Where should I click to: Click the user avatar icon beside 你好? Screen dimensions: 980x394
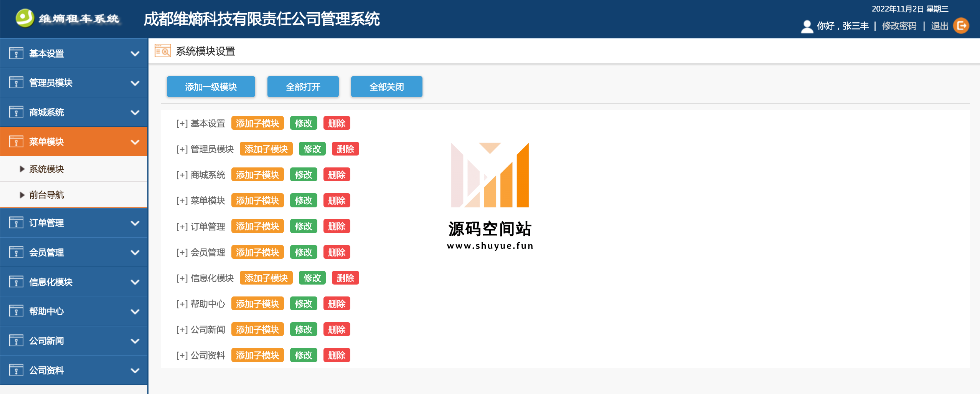tap(807, 26)
